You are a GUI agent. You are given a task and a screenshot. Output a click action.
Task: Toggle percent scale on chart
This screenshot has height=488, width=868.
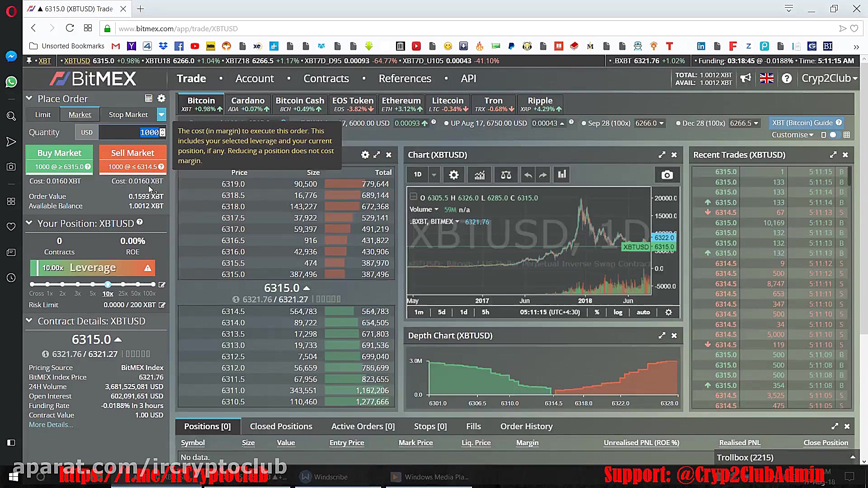(x=597, y=312)
